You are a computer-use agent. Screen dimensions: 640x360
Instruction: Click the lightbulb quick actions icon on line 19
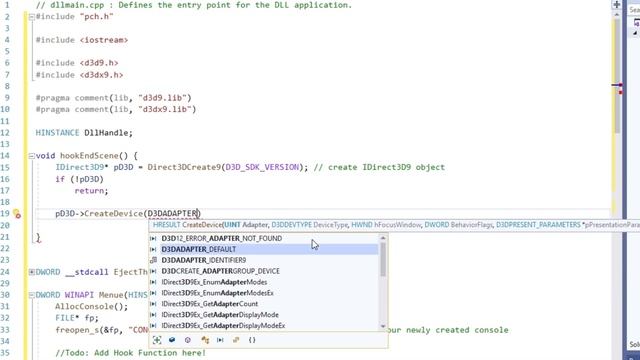tap(16, 213)
